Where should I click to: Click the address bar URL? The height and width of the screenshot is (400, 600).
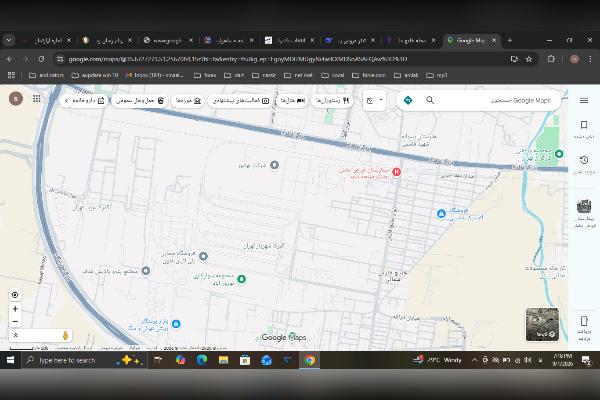coord(237,59)
